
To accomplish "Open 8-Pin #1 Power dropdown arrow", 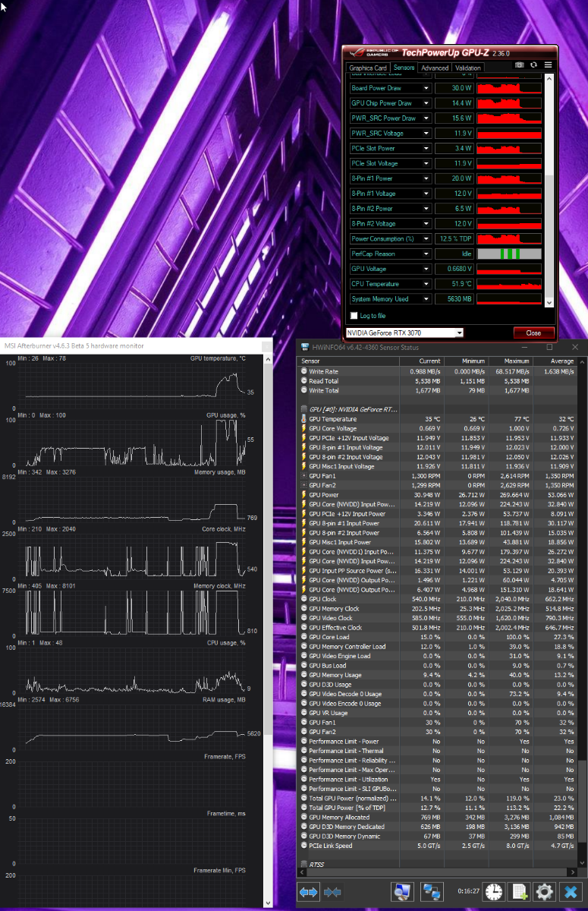I will 427,178.
